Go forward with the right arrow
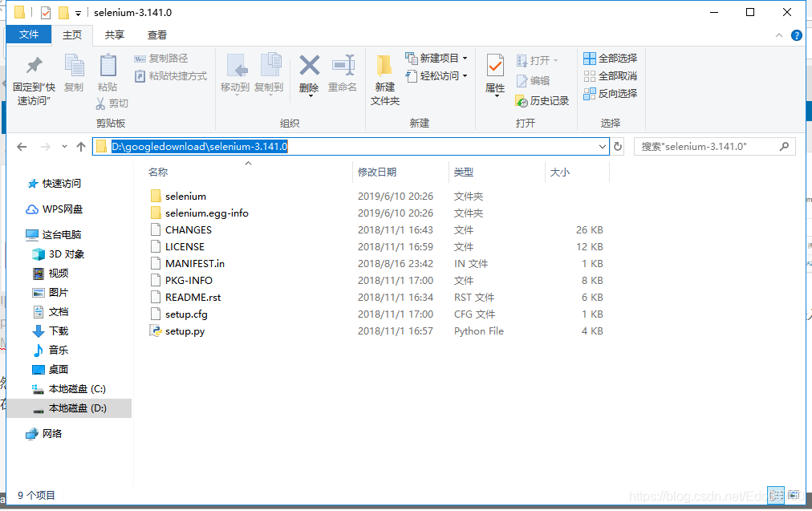This screenshot has height=511, width=812. [x=46, y=147]
